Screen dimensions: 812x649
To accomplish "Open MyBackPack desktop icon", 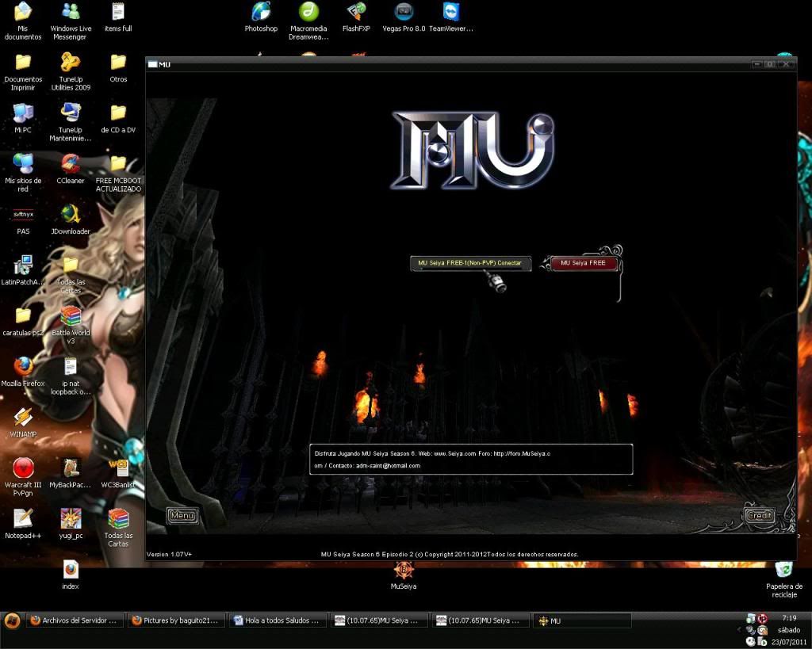I will [x=71, y=474].
